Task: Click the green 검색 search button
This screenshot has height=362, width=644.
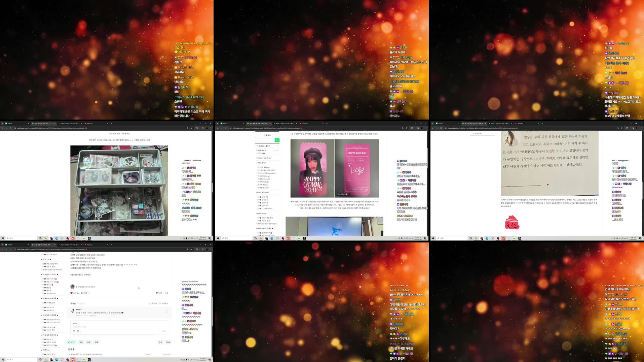Action: pyautogui.click(x=277, y=140)
